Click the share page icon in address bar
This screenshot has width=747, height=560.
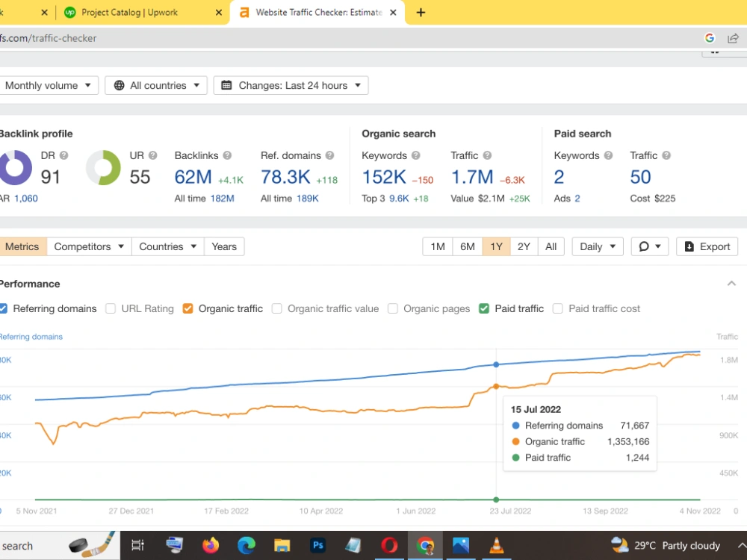(x=734, y=38)
